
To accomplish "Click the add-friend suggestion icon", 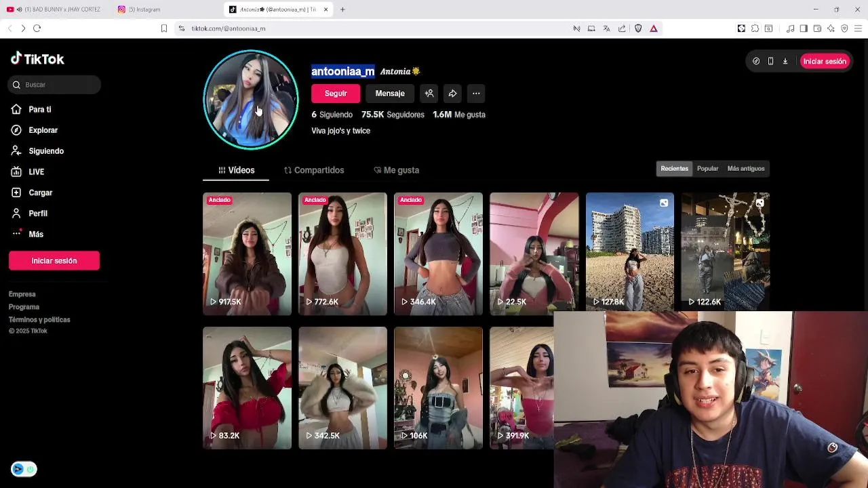I will pos(429,94).
